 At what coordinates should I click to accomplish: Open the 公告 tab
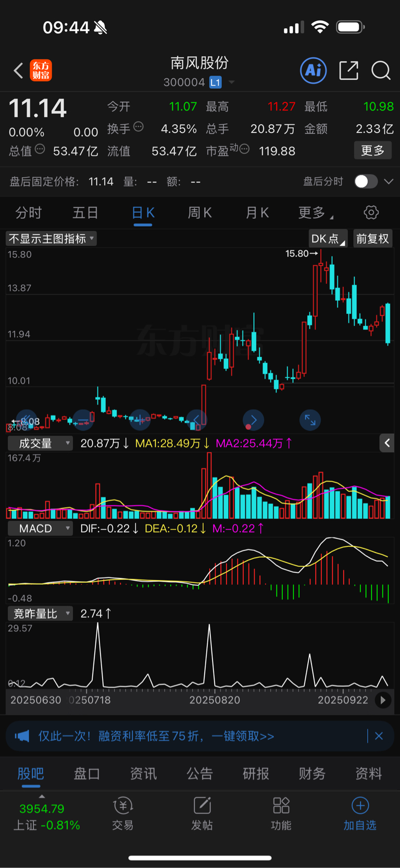[199, 774]
